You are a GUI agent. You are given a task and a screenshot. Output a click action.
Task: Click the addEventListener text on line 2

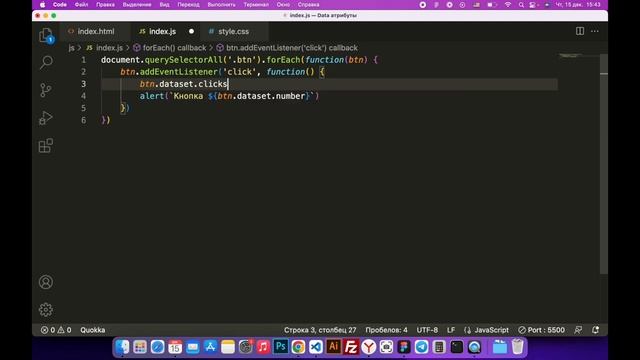point(179,72)
